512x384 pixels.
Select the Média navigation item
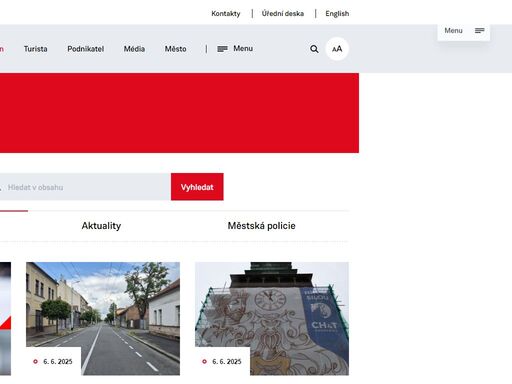point(134,49)
